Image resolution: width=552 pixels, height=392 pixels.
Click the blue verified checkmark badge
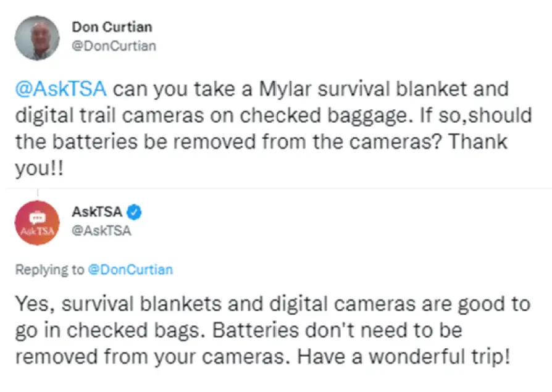pos(135,212)
